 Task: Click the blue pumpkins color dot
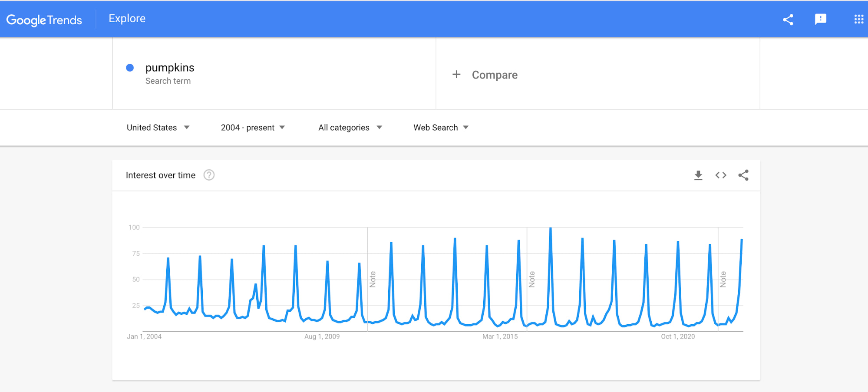click(x=130, y=68)
